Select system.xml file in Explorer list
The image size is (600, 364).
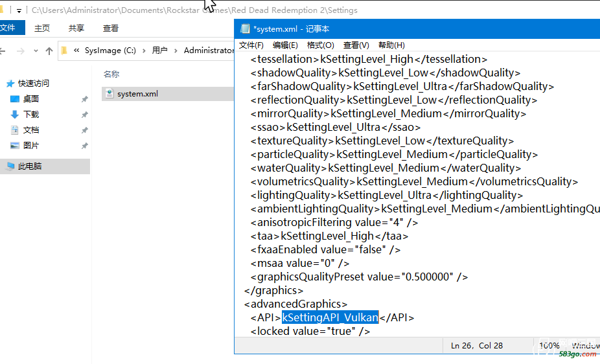click(168, 94)
